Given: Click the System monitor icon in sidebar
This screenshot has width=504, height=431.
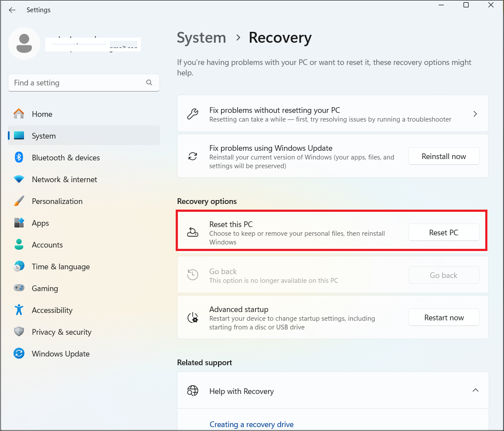Looking at the screenshot, I should (19, 136).
